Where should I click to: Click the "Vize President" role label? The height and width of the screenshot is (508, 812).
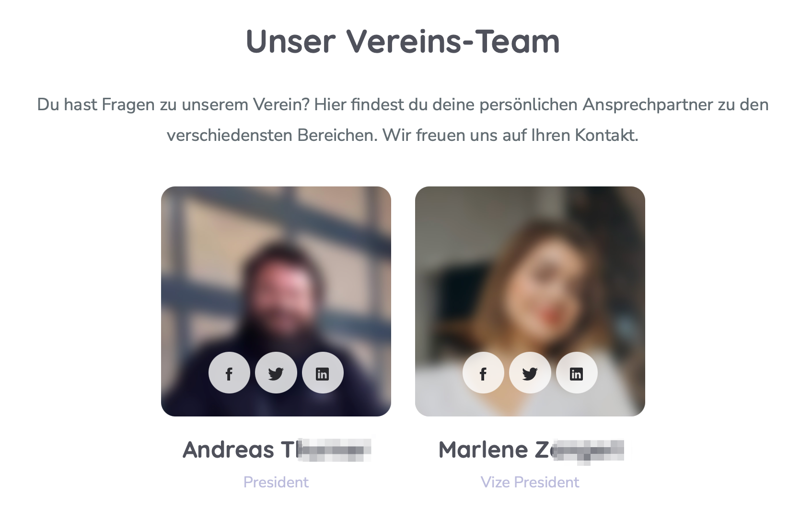pos(530,482)
